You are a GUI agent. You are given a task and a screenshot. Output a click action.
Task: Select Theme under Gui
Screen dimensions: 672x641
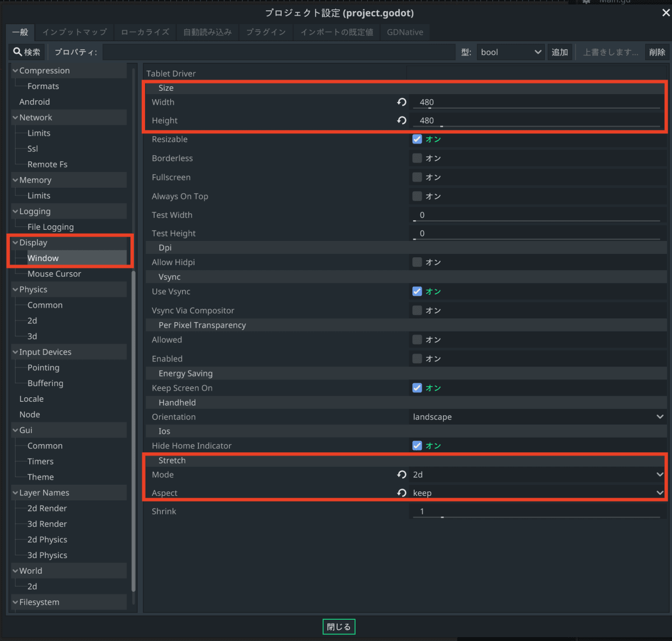pyautogui.click(x=41, y=477)
